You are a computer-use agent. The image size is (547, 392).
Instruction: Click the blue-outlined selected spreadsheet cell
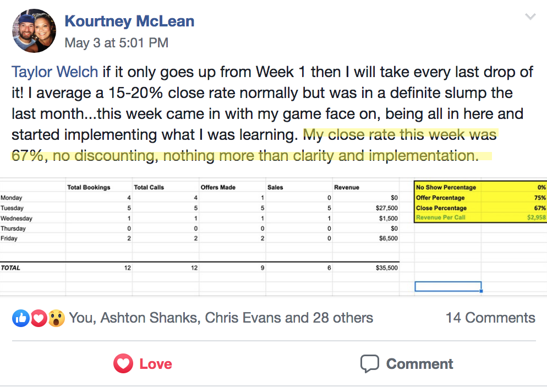point(447,286)
